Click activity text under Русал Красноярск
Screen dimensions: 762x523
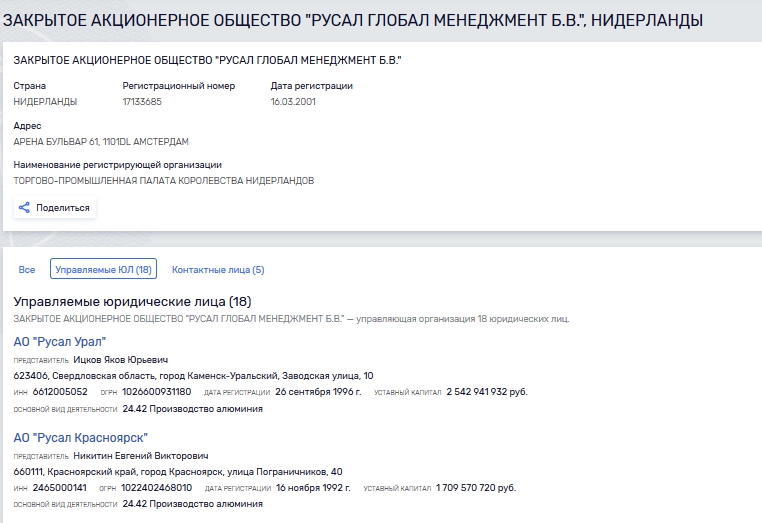point(192,504)
